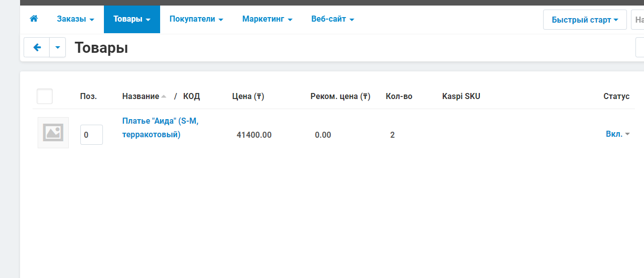Click the quantity value 2
The image size is (644, 278).
tap(393, 135)
